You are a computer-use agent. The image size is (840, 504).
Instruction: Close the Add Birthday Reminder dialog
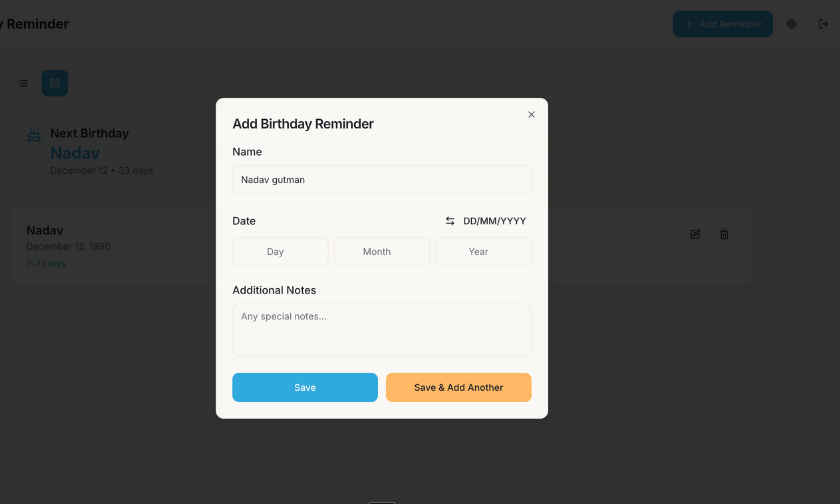coord(531,115)
